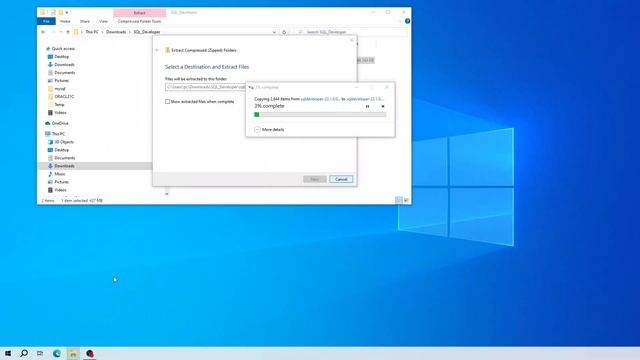Click the Search SQL_Developer box
640x360 pixels.
point(351,32)
